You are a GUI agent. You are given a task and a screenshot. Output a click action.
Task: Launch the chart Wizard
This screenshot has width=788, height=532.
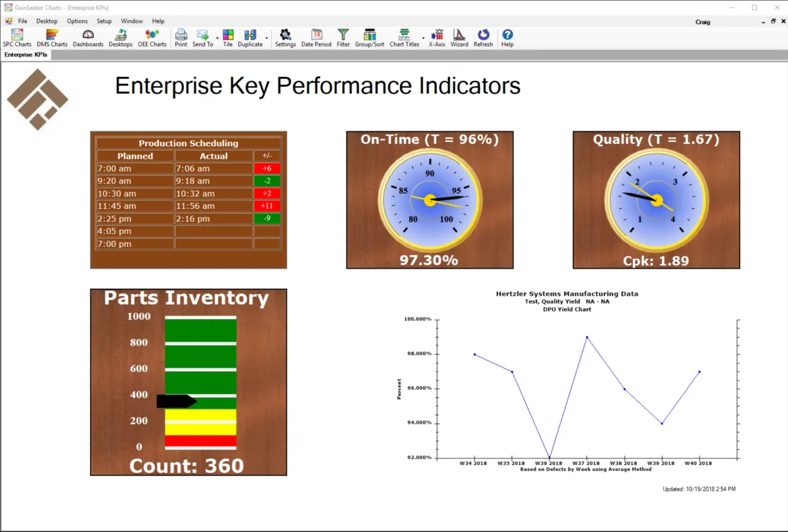pyautogui.click(x=459, y=37)
